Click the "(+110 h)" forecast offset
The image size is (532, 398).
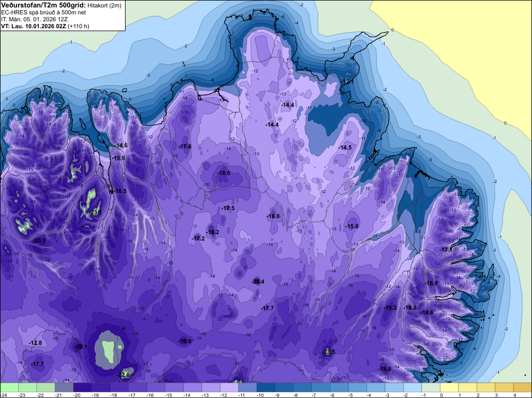pos(78,26)
